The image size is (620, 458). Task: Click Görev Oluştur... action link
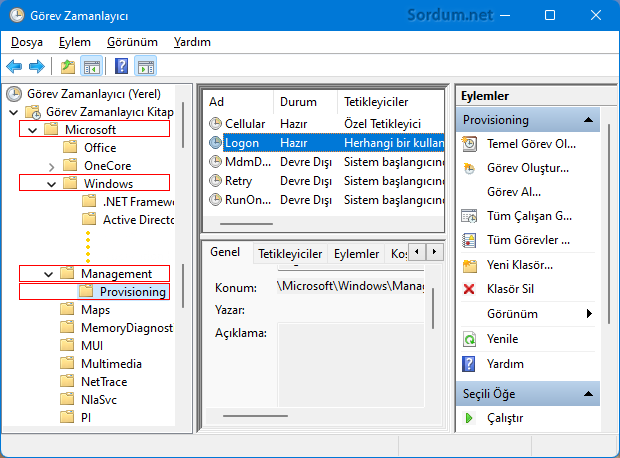point(528,168)
